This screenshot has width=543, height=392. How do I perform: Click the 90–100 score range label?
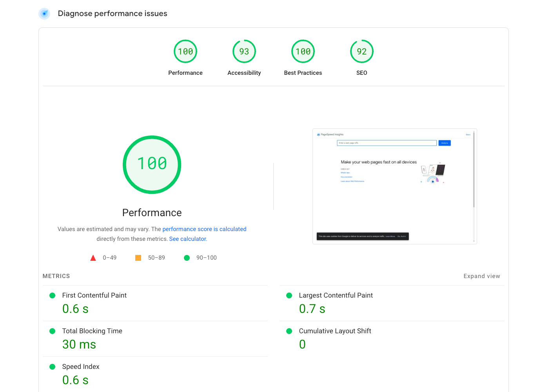pos(207,258)
